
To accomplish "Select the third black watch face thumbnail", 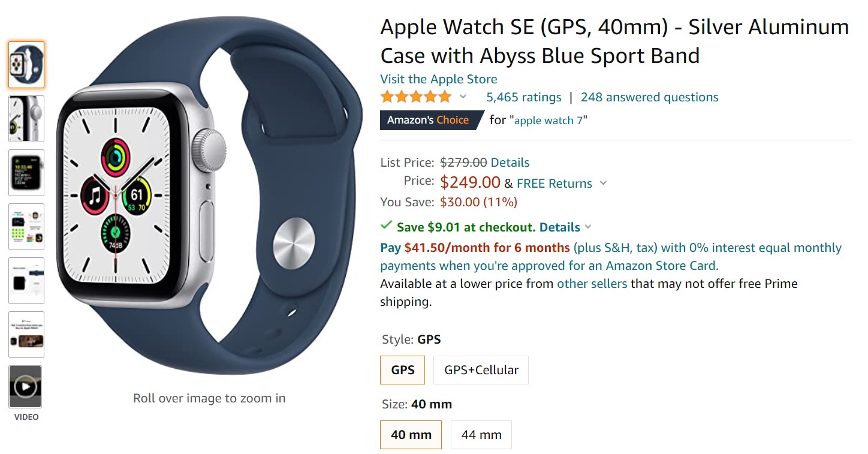I will click(26, 173).
